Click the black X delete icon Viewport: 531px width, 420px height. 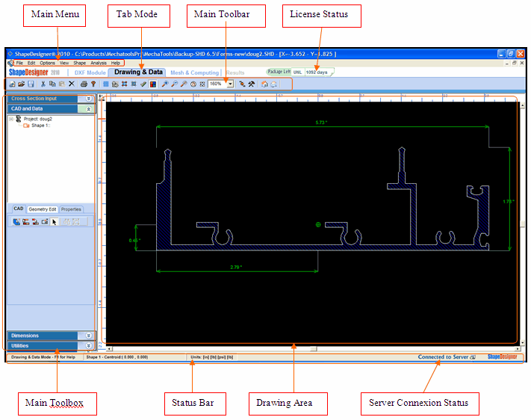click(x=72, y=84)
